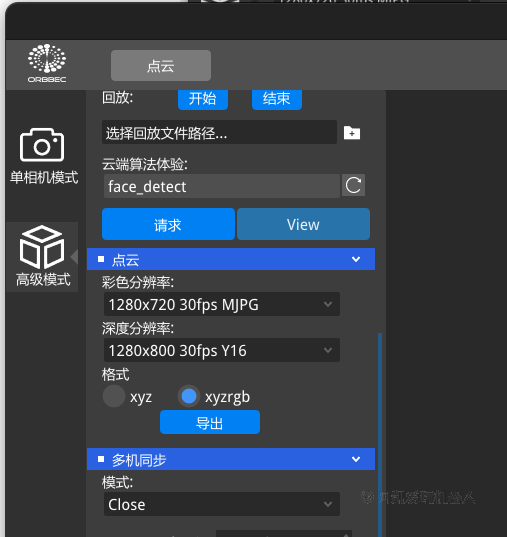
Task: Click square marker on 点云 section header
Action: (101, 259)
